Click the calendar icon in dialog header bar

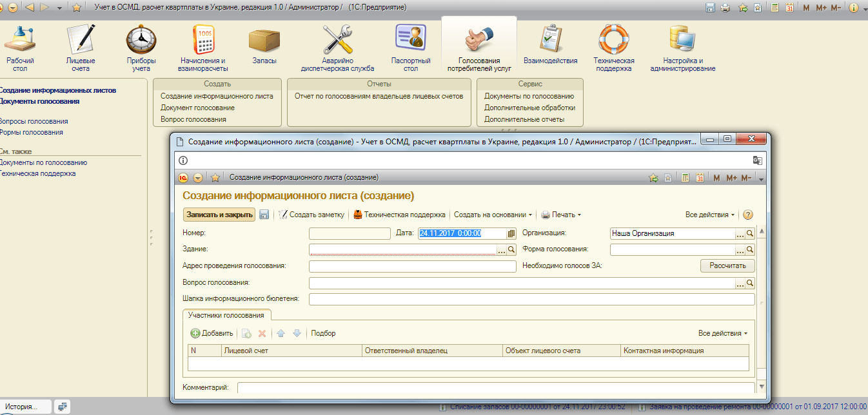tap(700, 177)
